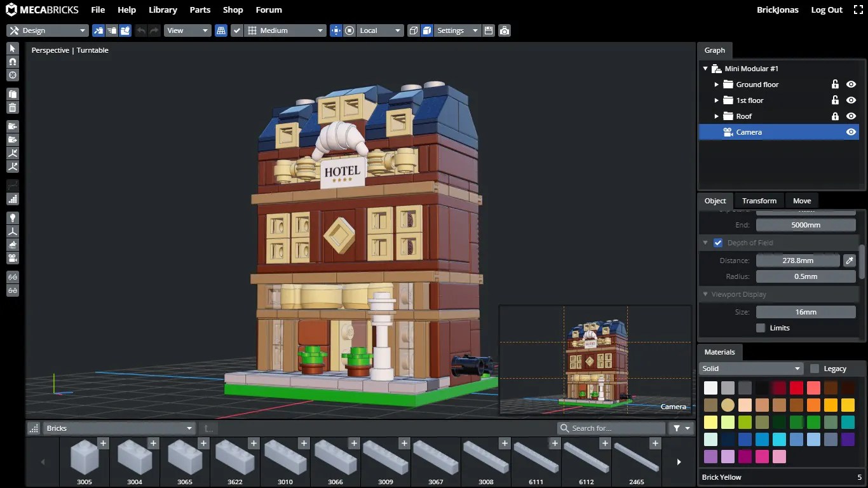
Task: Add brick 3005 with plus button
Action: [103, 443]
